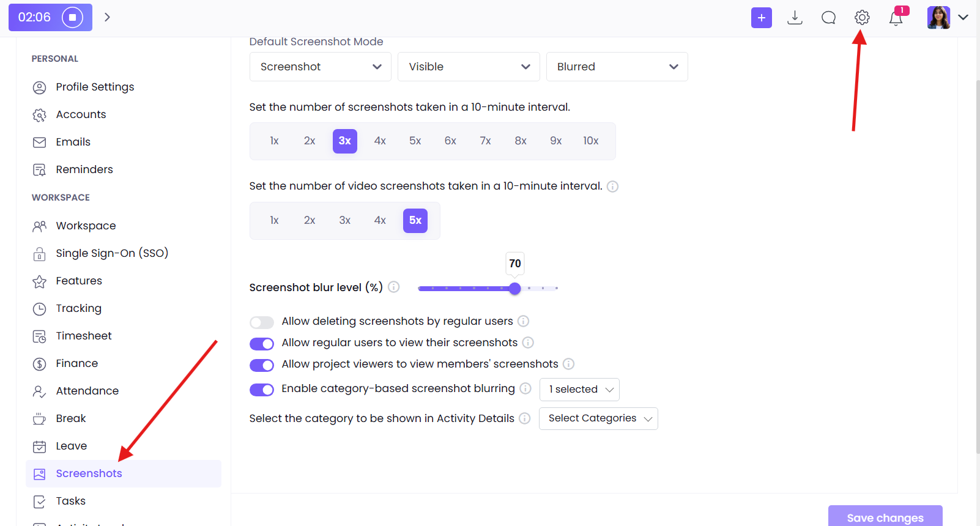Select 6x screenshots per 10-minute interval

click(450, 141)
